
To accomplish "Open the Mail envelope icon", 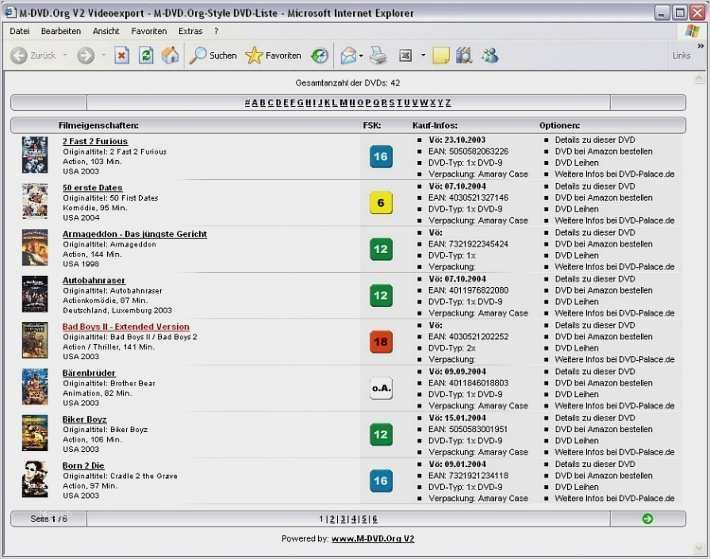I will [x=348, y=56].
